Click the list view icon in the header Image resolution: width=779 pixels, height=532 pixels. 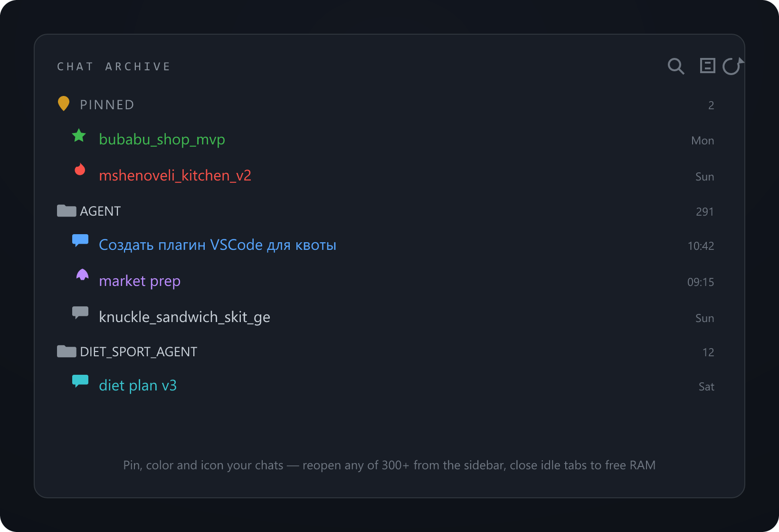click(x=707, y=66)
